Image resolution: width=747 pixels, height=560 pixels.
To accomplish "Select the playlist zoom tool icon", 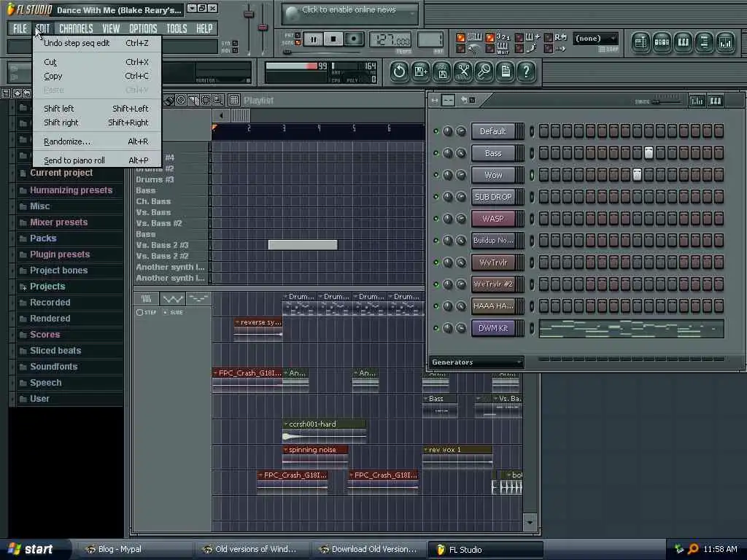I will [x=217, y=100].
